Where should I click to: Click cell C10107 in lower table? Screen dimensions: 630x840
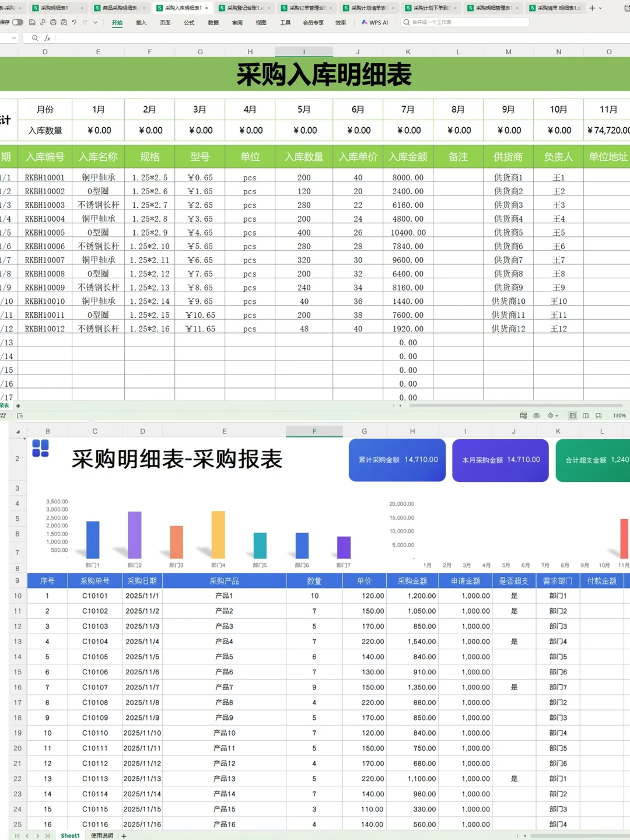click(x=94, y=687)
